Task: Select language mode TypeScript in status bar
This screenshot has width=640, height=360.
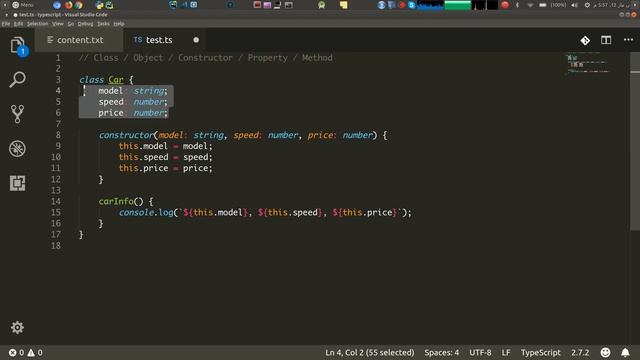Action: [x=540, y=352]
